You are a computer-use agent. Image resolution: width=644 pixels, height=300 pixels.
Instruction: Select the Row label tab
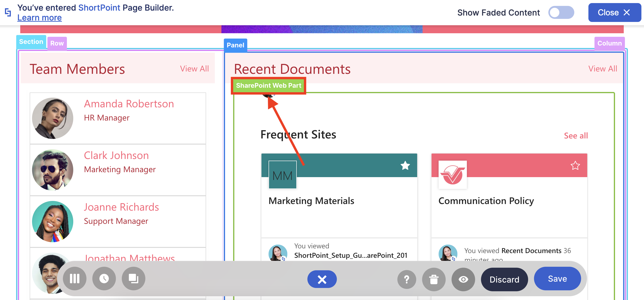(x=57, y=43)
